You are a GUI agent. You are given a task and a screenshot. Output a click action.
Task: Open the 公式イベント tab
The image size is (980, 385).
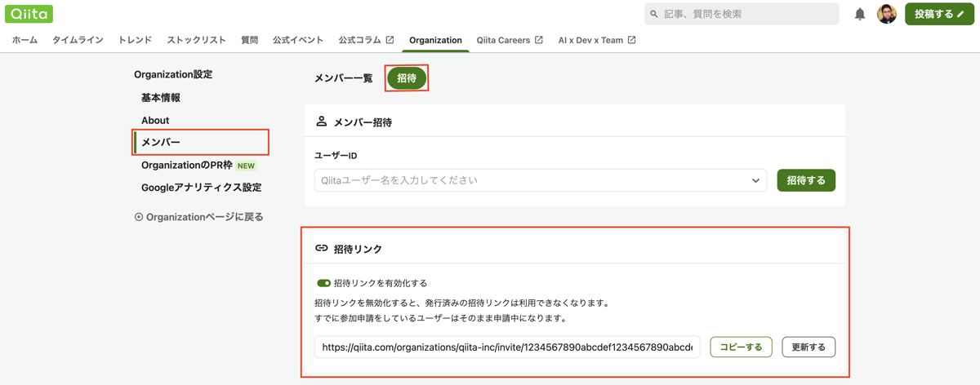[298, 40]
